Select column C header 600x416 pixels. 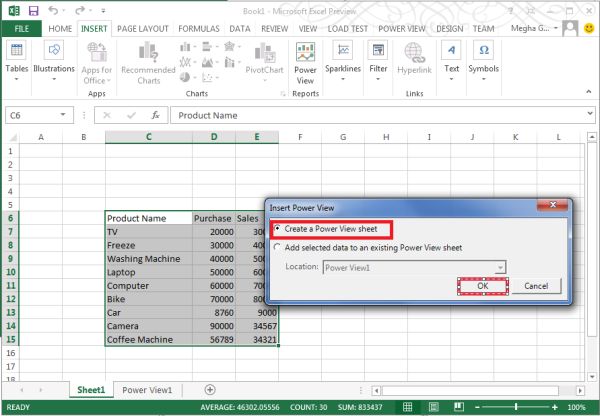(149, 137)
